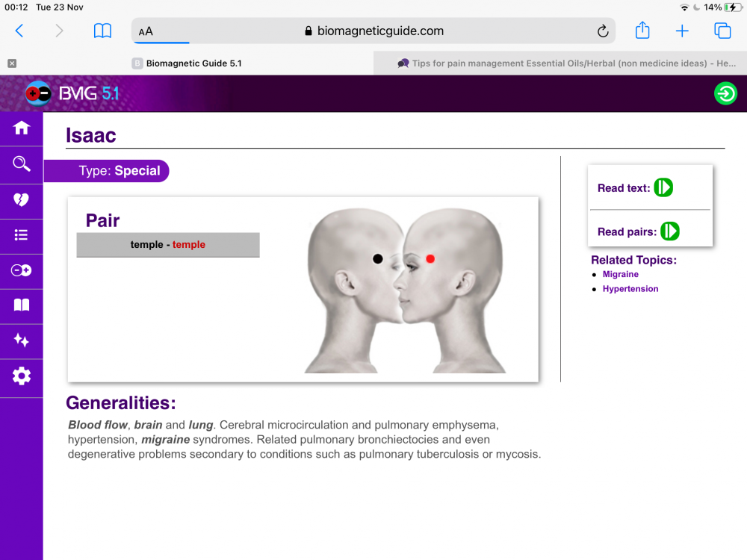Play the Read pairs audio

click(670, 231)
